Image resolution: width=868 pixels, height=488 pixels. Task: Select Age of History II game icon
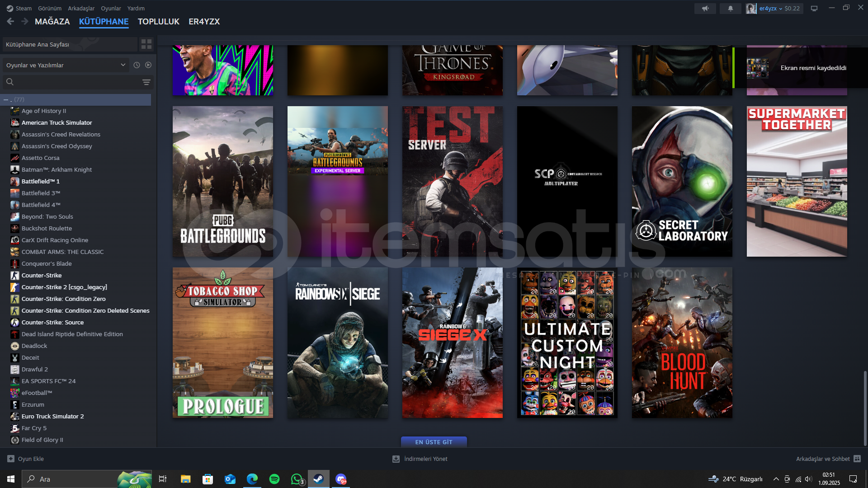click(15, 111)
